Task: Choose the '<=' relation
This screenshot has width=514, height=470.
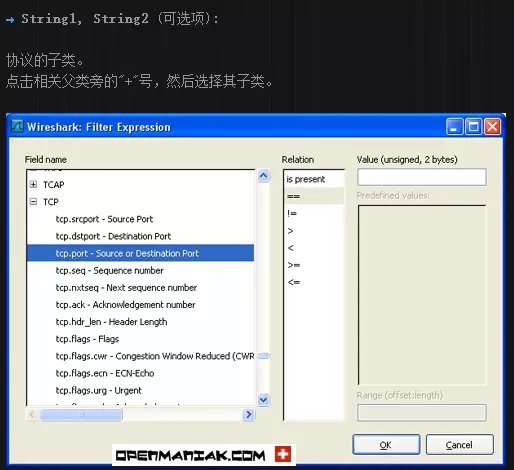Action: click(x=314, y=282)
